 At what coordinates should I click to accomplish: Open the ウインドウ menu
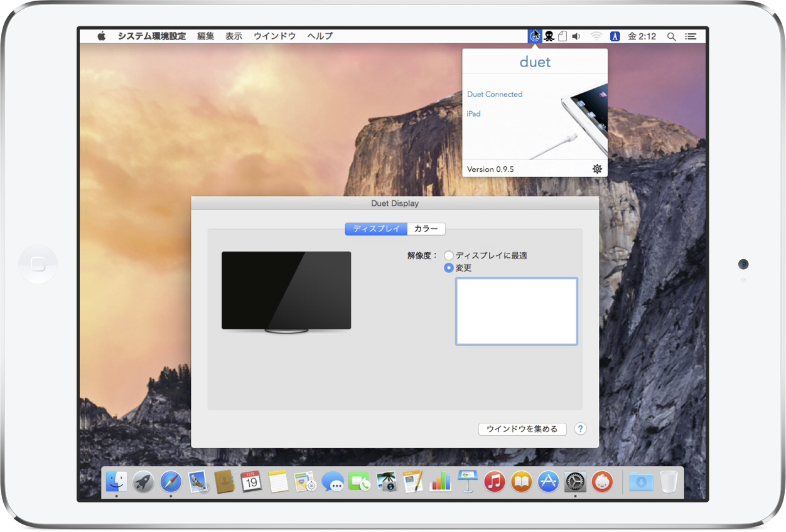pos(275,36)
